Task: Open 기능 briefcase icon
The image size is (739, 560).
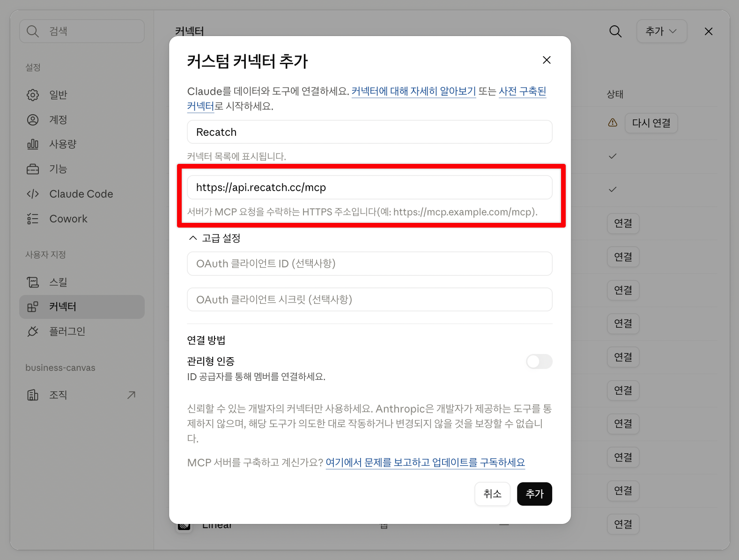Action: [x=33, y=169]
